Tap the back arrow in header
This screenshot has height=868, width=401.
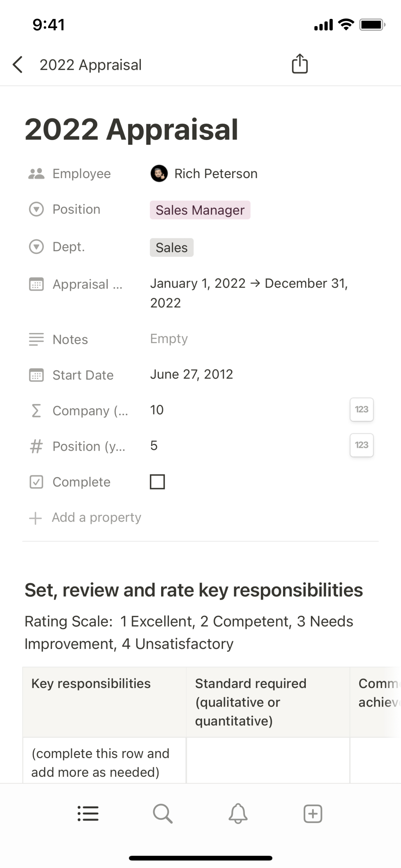tap(18, 65)
